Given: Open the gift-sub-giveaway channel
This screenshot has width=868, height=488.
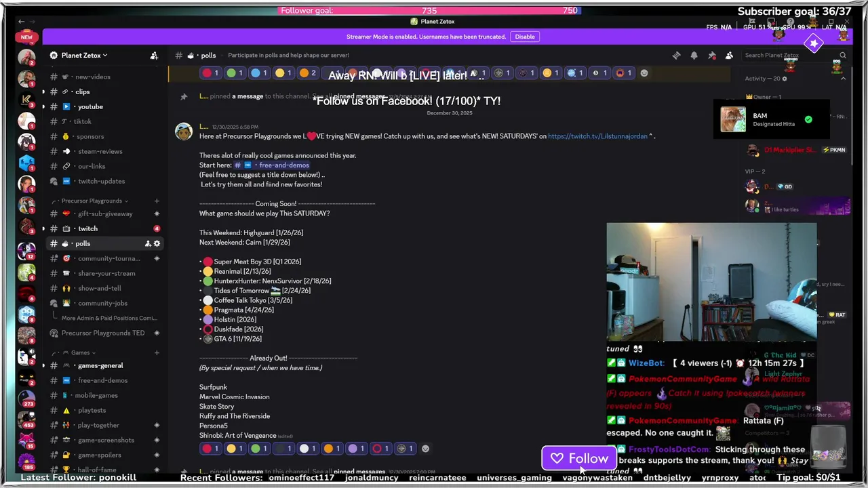Looking at the screenshot, I should click(105, 213).
